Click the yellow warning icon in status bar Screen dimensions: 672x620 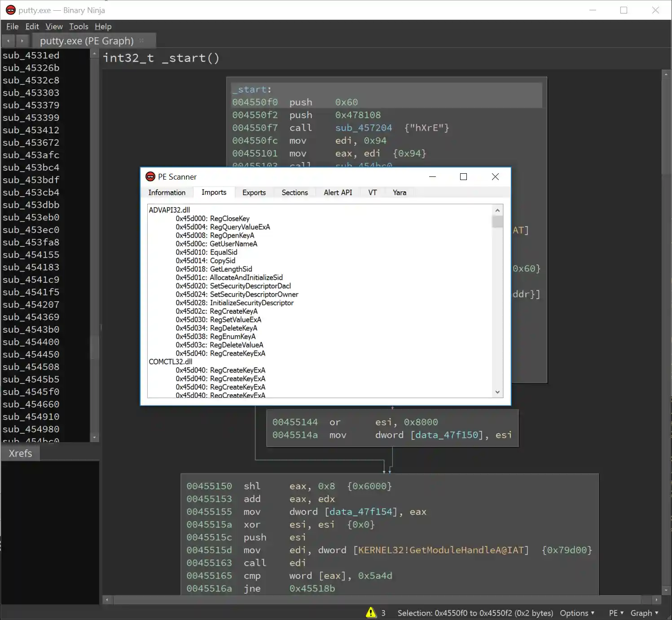tap(371, 612)
